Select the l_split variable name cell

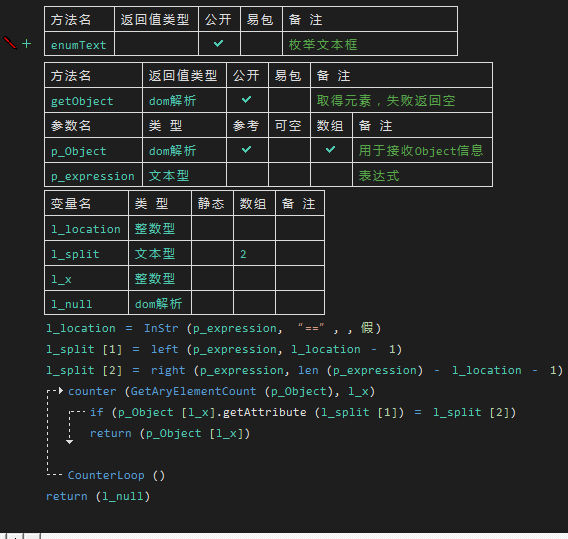coord(86,253)
